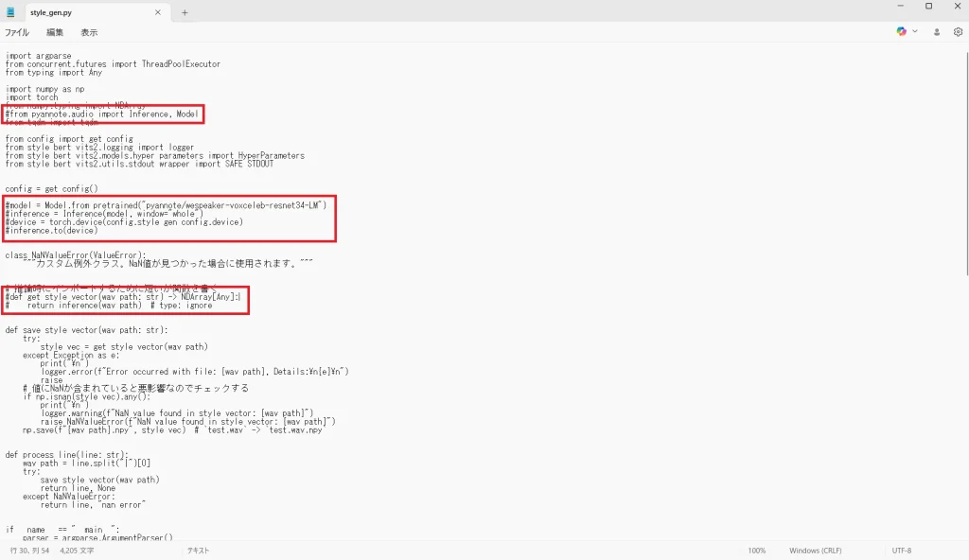Switch to the style_gen.py tab

[x=85, y=12]
